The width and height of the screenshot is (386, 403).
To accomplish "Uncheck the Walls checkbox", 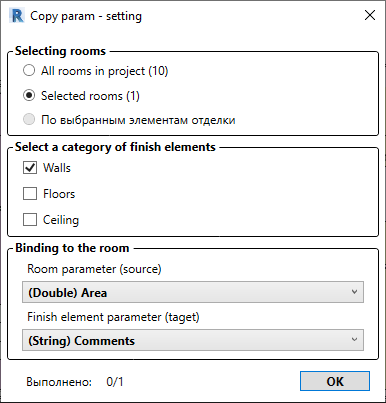I will coord(30,168).
